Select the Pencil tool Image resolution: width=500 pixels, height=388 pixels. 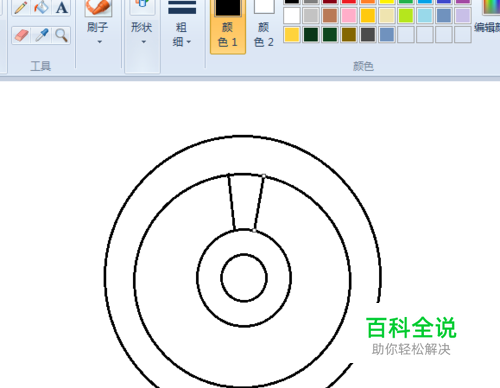pos(21,7)
